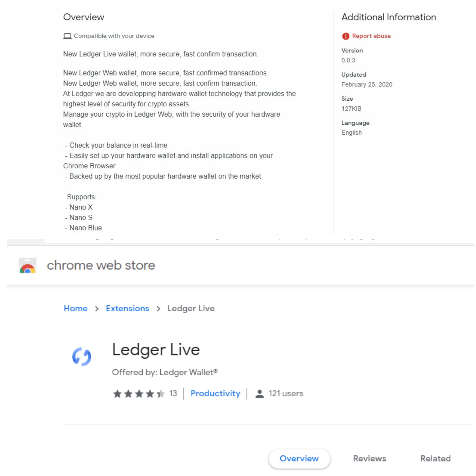Click the Report abuse link
This screenshot has width=476, height=476.
pyautogui.click(x=371, y=36)
